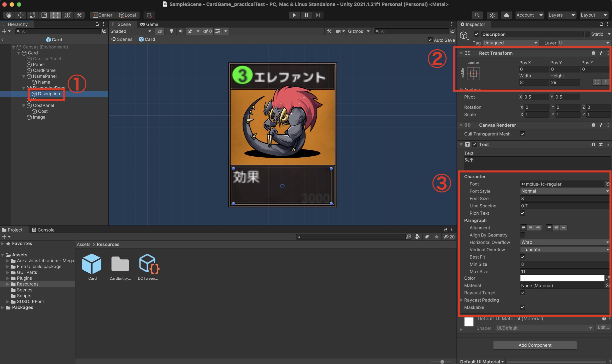Open the Console tab
The height and width of the screenshot is (364, 612).
(x=43, y=230)
